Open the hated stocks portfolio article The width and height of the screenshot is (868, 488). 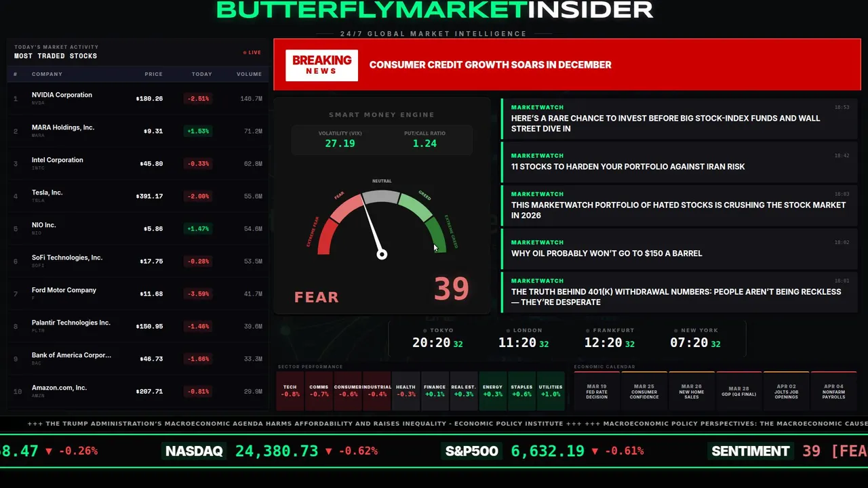[679, 205]
